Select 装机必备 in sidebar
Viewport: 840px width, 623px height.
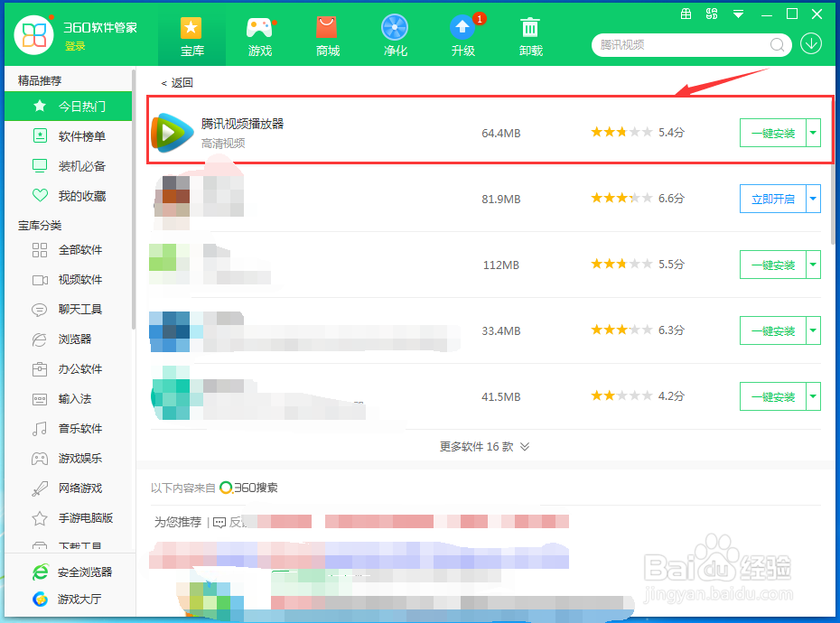(x=68, y=166)
